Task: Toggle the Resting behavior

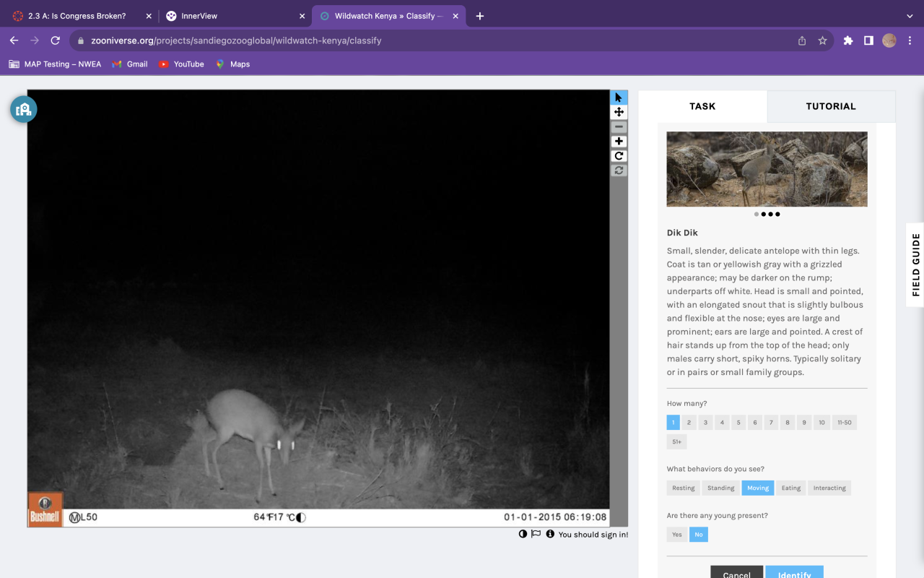Action: coord(684,488)
